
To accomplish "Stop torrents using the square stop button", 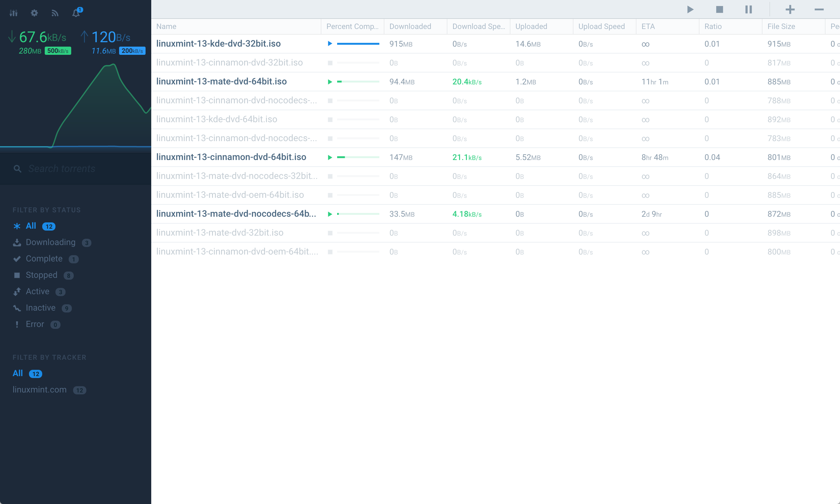I will click(719, 9).
